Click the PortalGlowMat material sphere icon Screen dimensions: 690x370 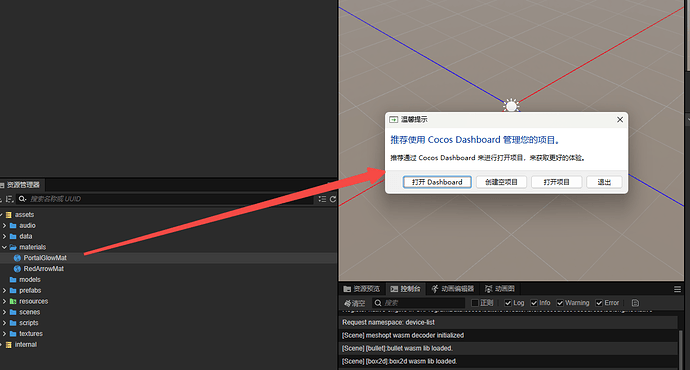[17, 258]
